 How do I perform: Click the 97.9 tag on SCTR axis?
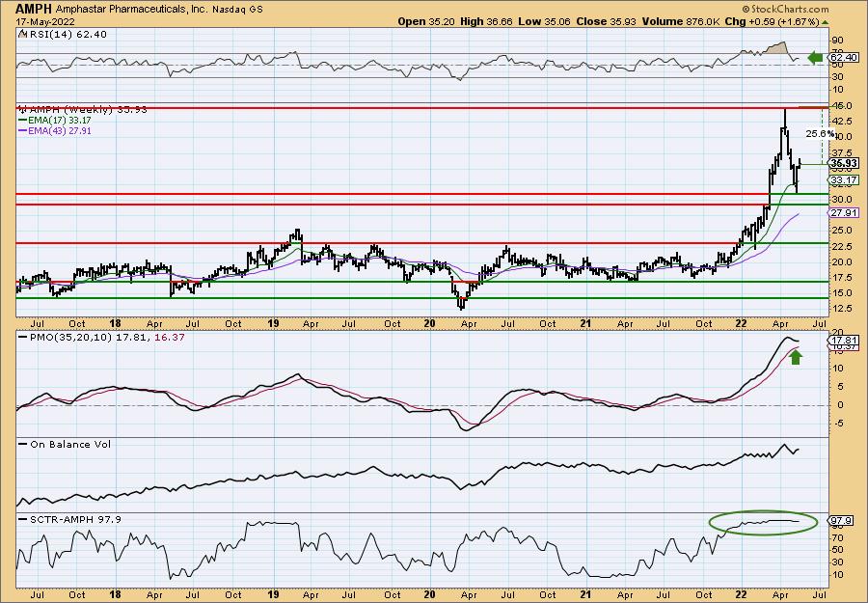842,520
